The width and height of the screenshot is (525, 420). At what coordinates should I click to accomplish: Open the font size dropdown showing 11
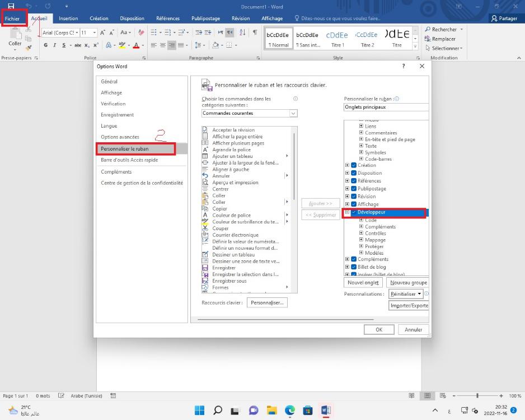95,32
